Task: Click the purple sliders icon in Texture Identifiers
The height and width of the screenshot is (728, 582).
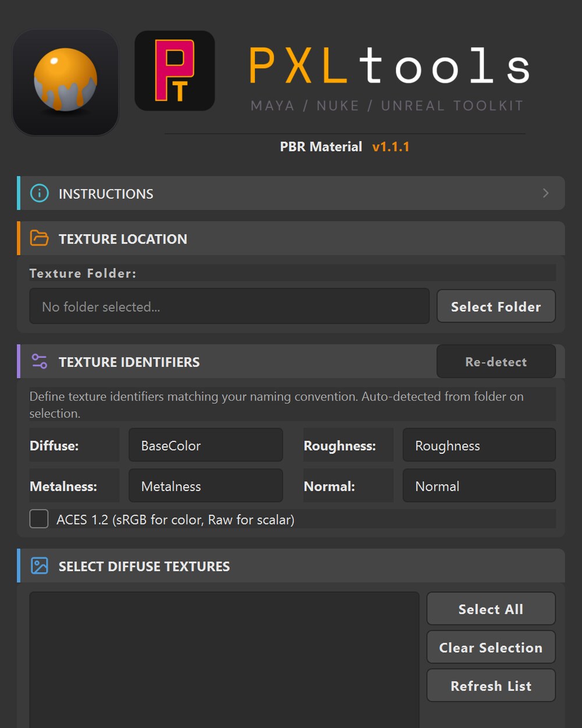Action: [40, 361]
